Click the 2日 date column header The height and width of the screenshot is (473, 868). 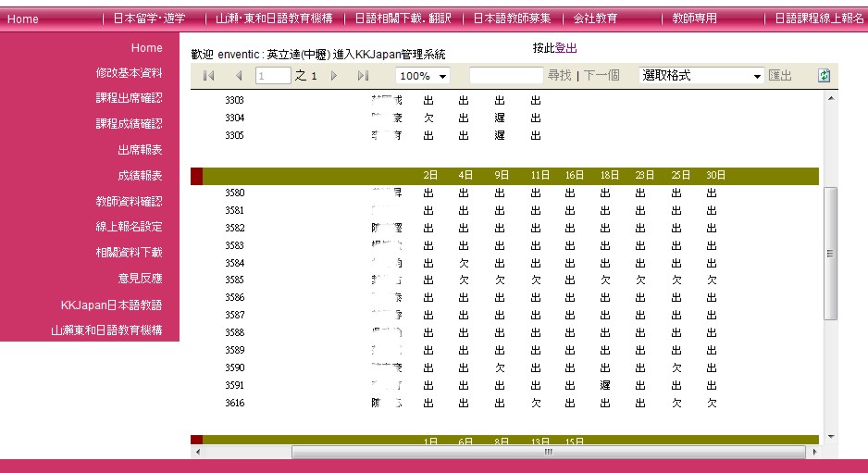tap(430, 176)
